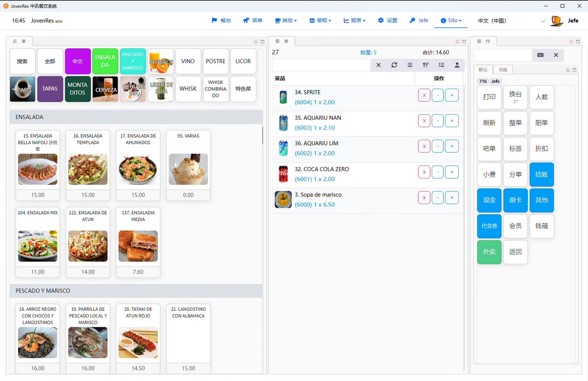The width and height of the screenshot is (588, 381).
Task: Click the refresh icon in order toolbar
Action: pyautogui.click(x=394, y=65)
